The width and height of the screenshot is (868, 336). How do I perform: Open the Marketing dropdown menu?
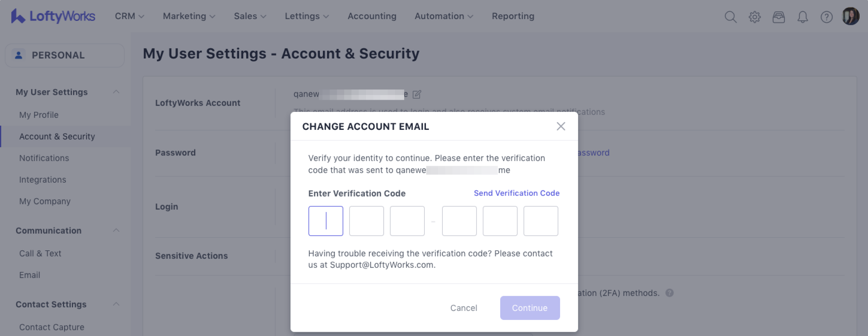pyautogui.click(x=189, y=16)
